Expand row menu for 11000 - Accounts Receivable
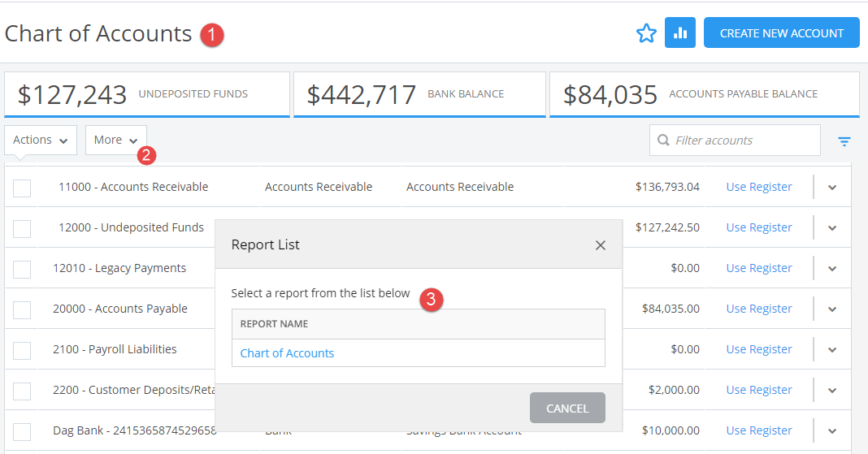Image resolution: width=868 pixels, height=454 pixels. click(x=832, y=188)
